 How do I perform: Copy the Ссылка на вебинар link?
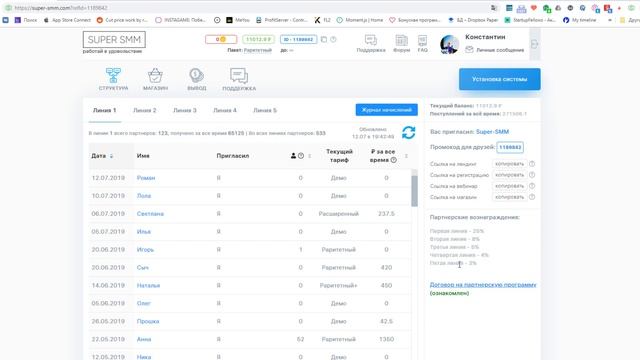[509, 186]
